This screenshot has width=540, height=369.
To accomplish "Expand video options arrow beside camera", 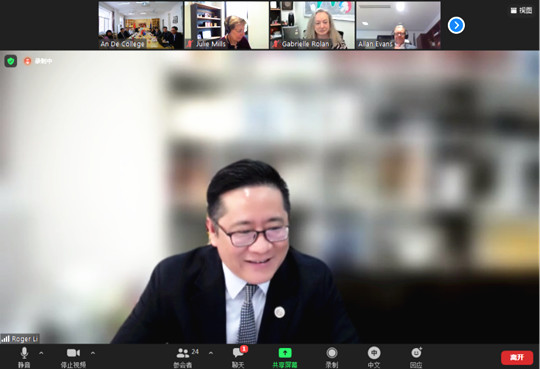I will pyautogui.click(x=93, y=353).
